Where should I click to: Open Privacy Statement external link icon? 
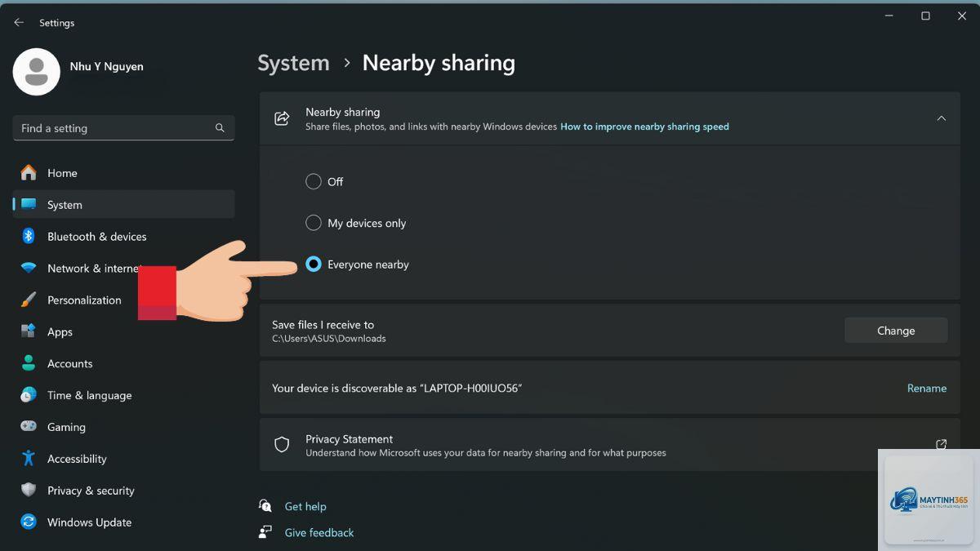tap(941, 445)
